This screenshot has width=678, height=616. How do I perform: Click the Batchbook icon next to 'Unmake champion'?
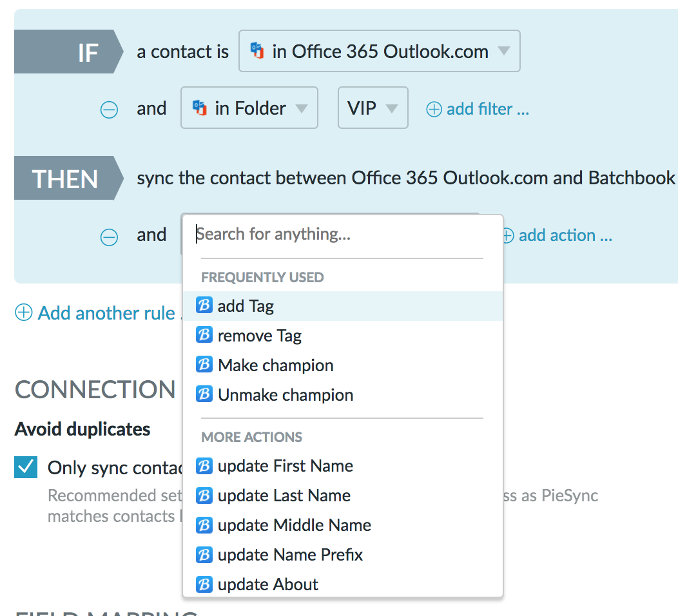pyautogui.click(x=204, y=394)
